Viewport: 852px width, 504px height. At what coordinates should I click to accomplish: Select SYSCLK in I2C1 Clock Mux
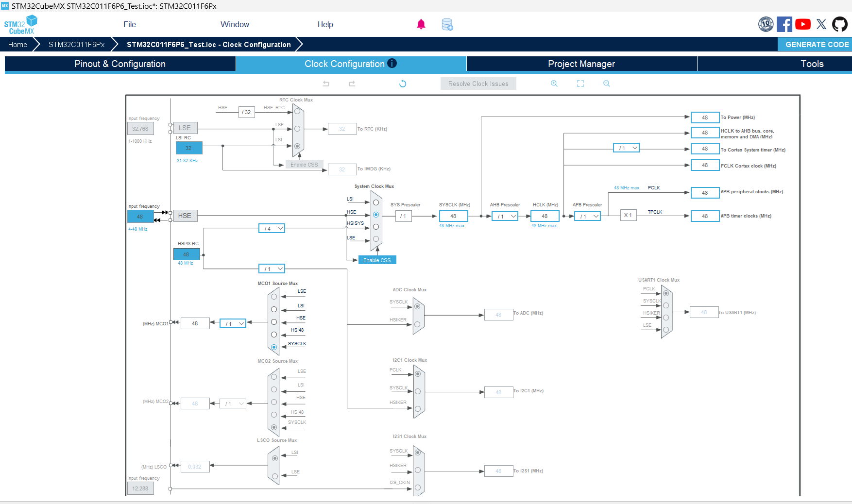[418, 391]
